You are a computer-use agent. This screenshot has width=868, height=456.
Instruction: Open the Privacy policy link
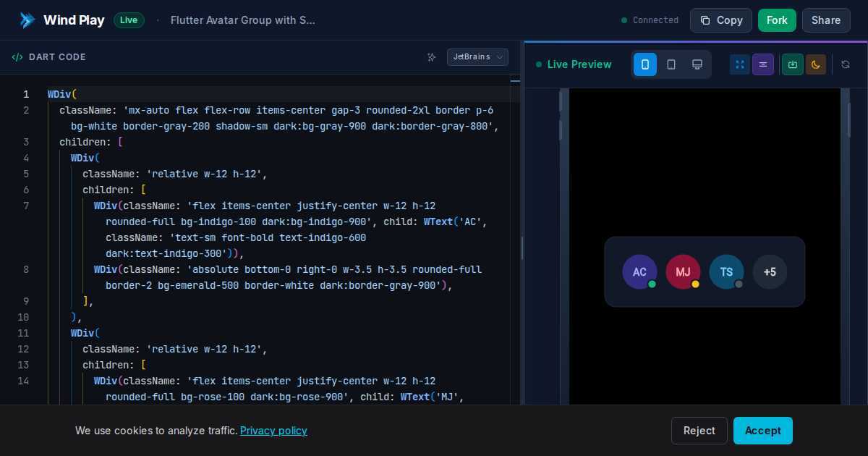tap(273, 431)
